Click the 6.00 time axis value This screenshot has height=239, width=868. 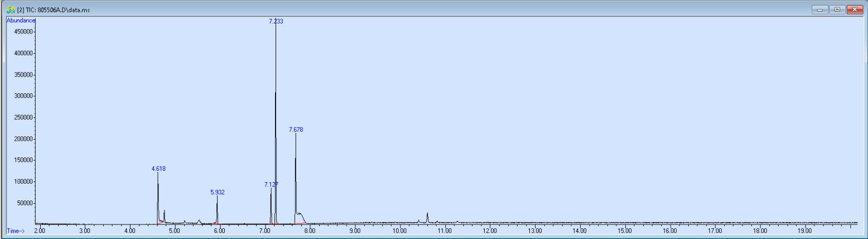[220, 230]
